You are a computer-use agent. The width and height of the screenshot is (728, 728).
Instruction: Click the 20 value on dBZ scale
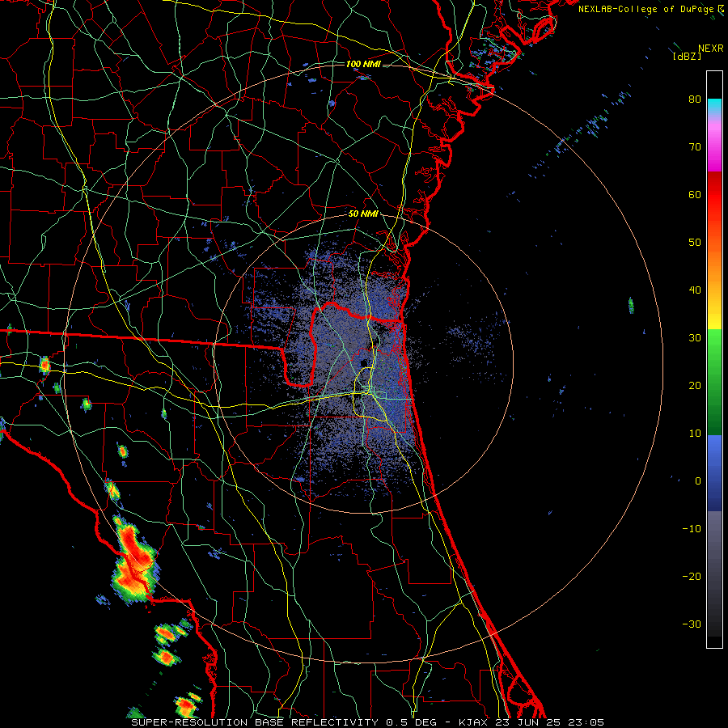pos(695,385)
